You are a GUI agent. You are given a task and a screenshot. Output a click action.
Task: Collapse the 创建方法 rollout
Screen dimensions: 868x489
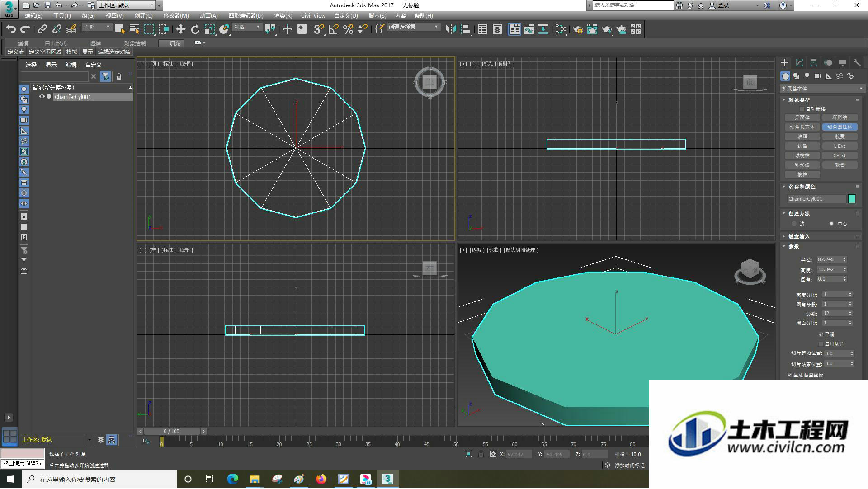pyautogui.click(x=799, y=213)
